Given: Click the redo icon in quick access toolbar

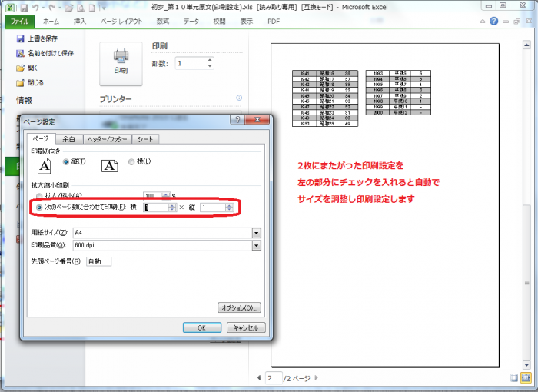Looking at the screenshot, I should click(52, 7).
